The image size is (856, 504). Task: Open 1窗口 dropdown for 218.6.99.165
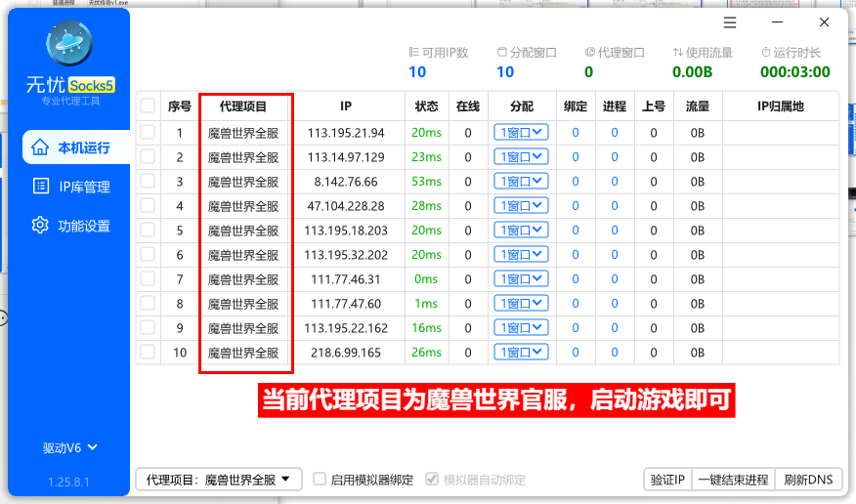coord(522,353)
